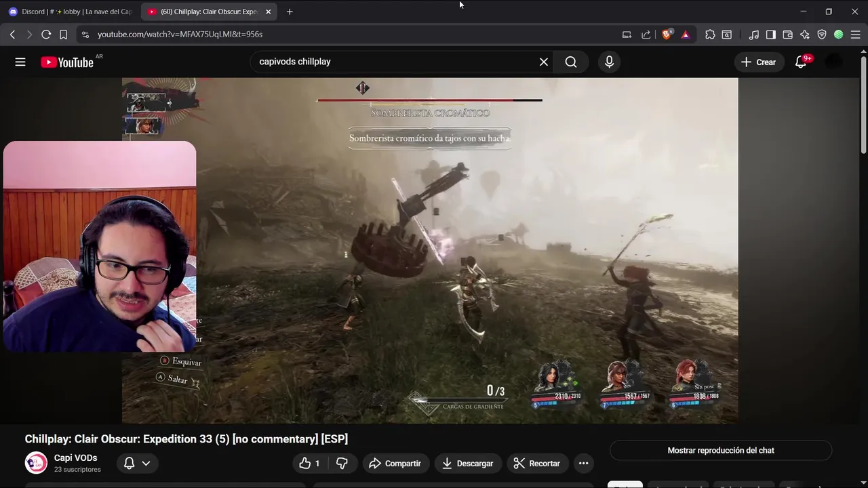Open Capi VODs channel name link

(75, 458)
